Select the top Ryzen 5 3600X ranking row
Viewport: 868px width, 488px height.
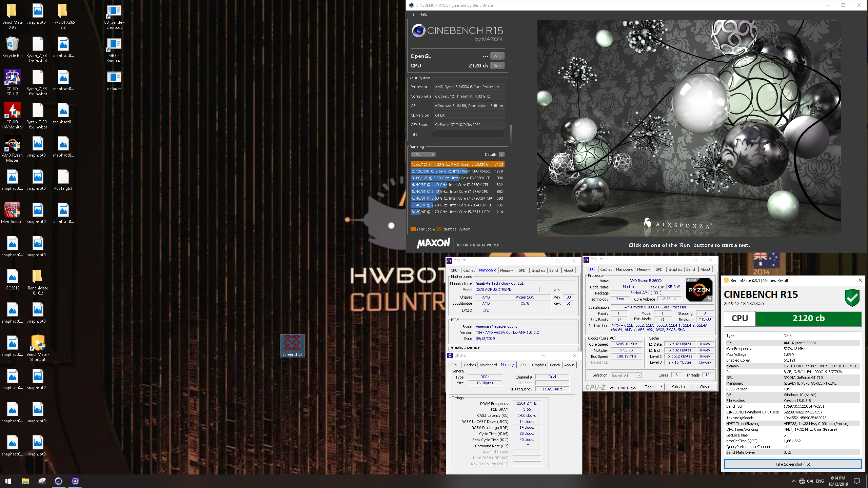457,164
